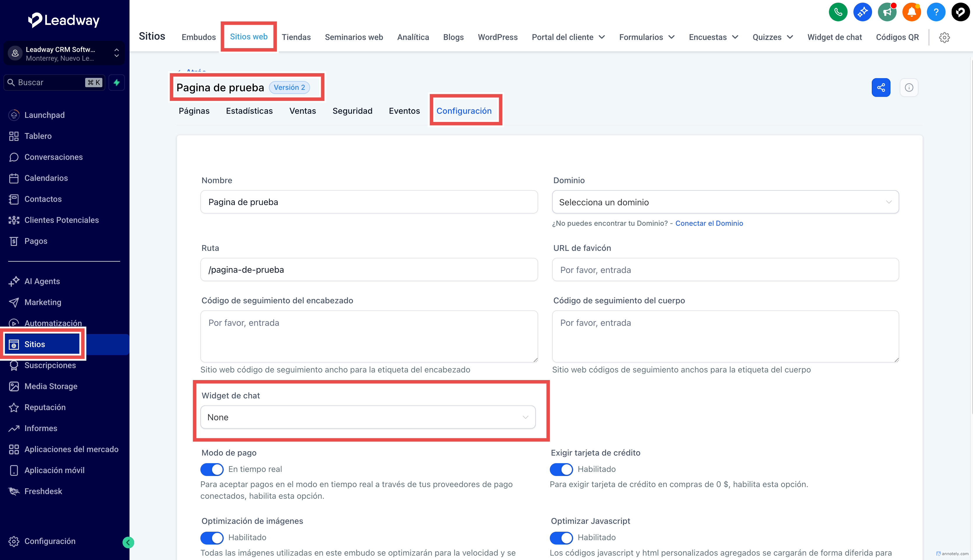Switch to the Estadísticas tab

point(249,111)
